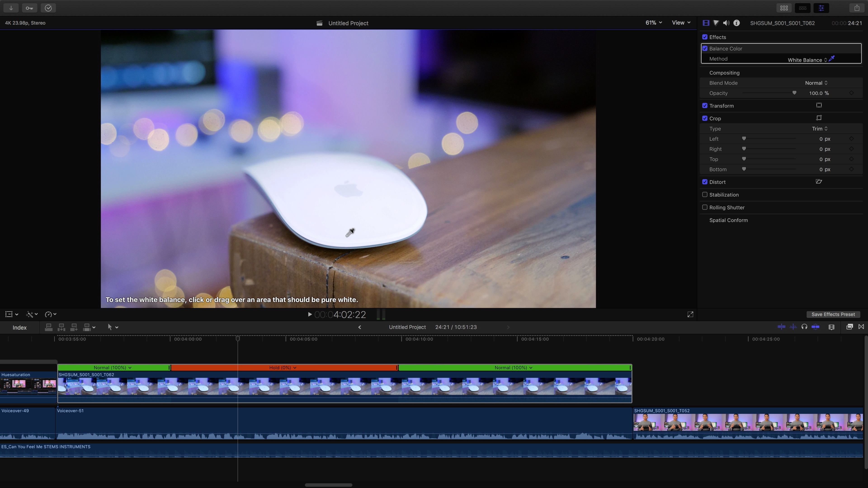The image size is (868, 488).
Task: Click the import media arrow icon
Action: pyautogui.click(x=11, y=8)
